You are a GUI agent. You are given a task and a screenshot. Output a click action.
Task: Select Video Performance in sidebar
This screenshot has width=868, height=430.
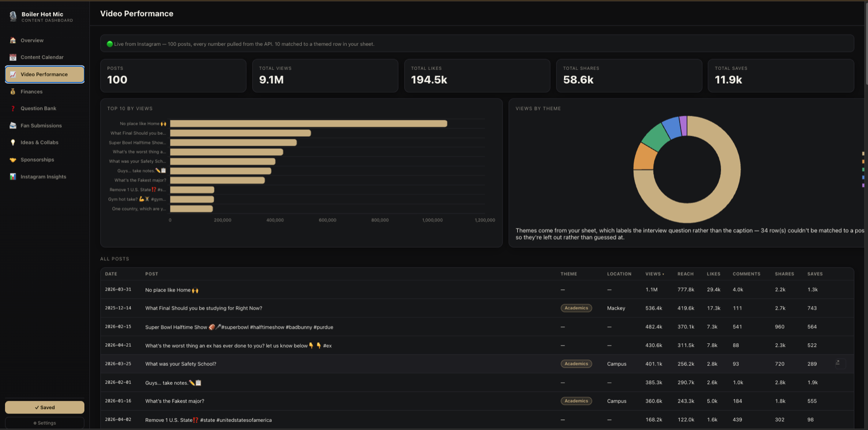tap(44, 74)
